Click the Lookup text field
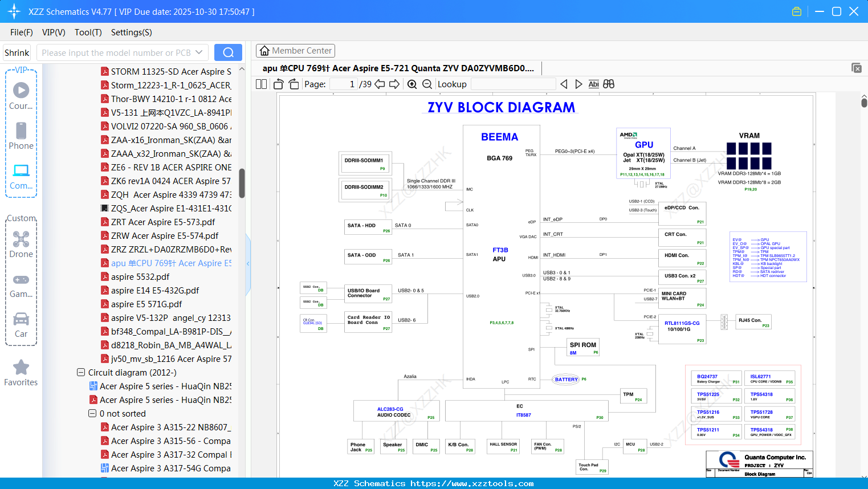 coord(514,84)
